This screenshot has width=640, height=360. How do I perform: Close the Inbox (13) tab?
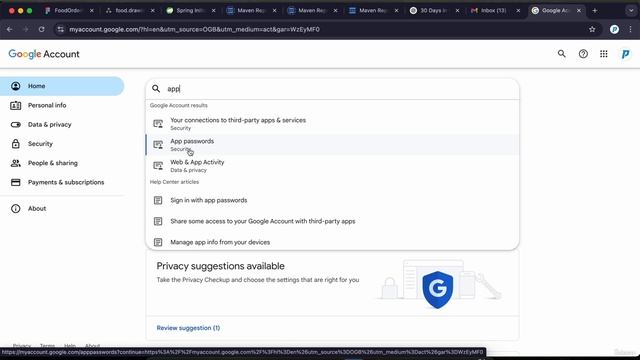518,11
